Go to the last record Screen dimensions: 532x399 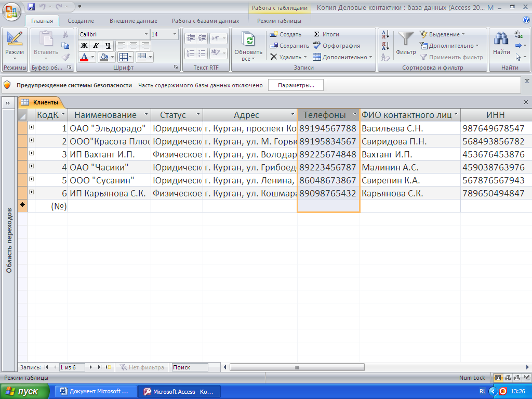99,367
